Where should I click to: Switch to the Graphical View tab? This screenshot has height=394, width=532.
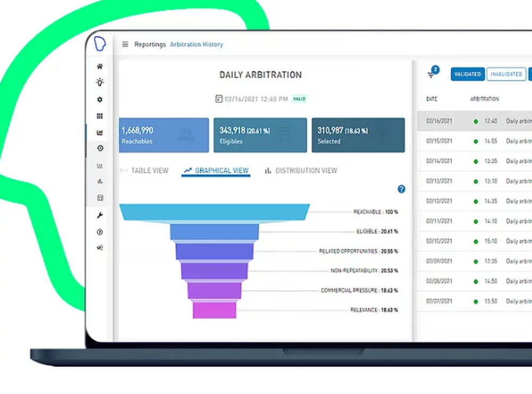click(216, 170)
